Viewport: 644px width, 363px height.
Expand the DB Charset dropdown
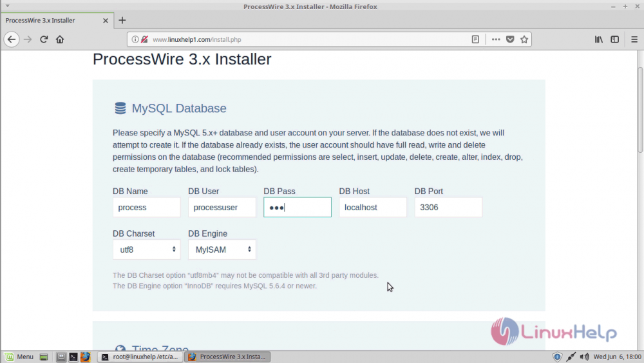click(x=146, y=250)
